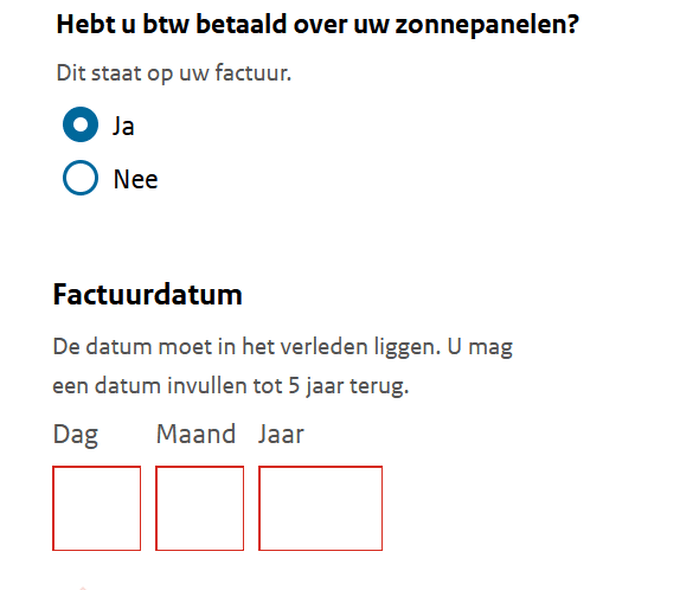Screen dimensions: 699x590
Task: Click the hint "Dit staat op uw factuur."
Action: pyautogui.click(x=174, y=73)
